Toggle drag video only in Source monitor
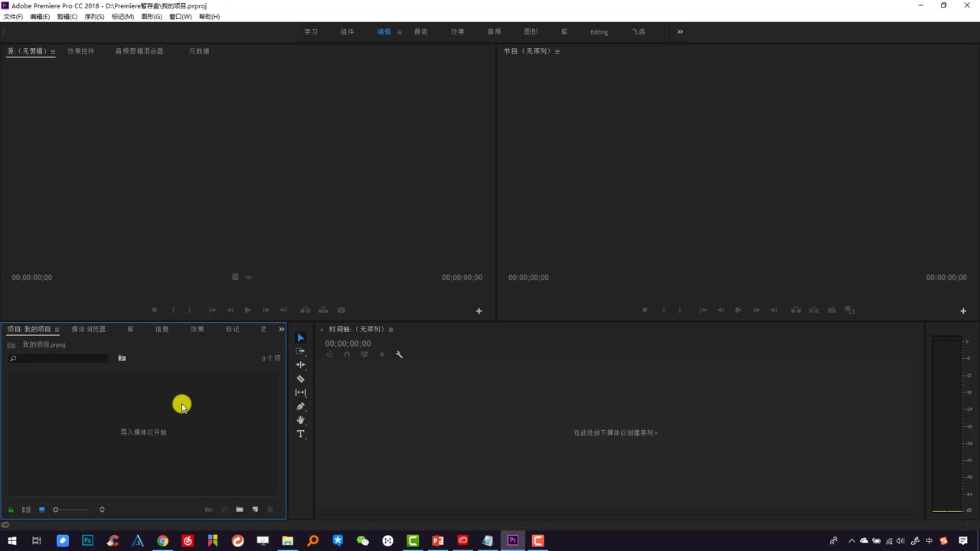 pos(235,277)
